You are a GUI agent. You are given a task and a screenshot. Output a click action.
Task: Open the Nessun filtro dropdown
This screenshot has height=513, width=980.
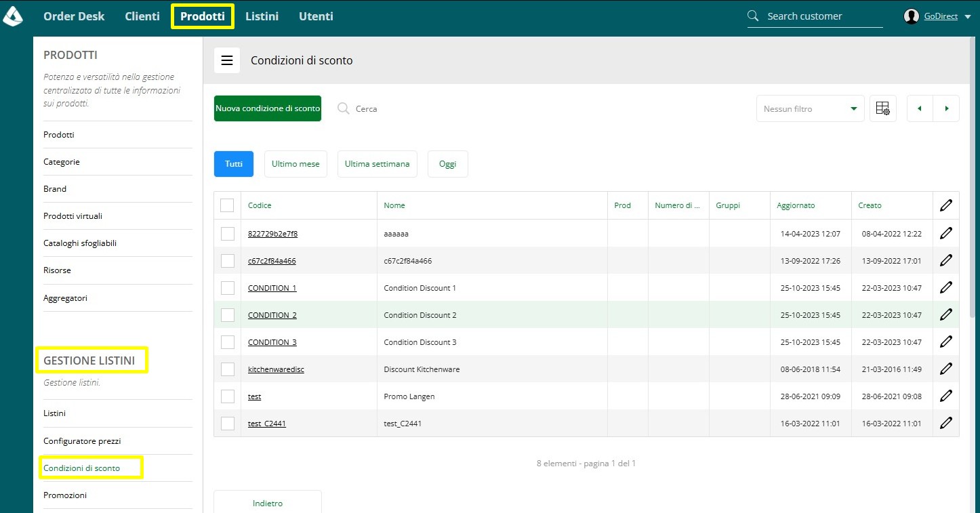(x=811, y=108)
